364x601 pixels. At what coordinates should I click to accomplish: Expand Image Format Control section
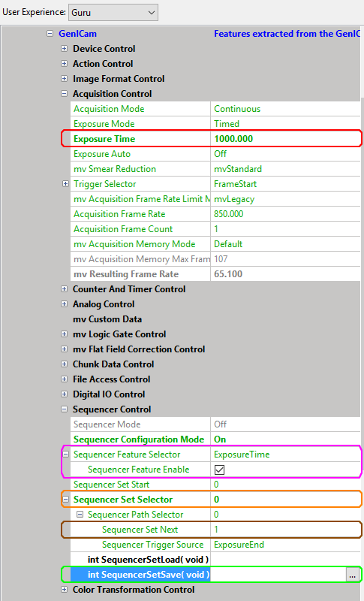[x=65, y=79]
